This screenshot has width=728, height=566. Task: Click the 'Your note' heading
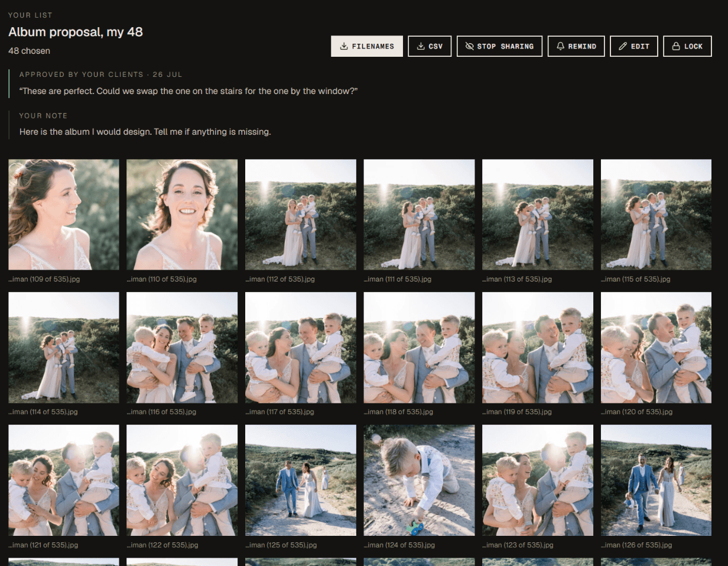coord(43,116)
